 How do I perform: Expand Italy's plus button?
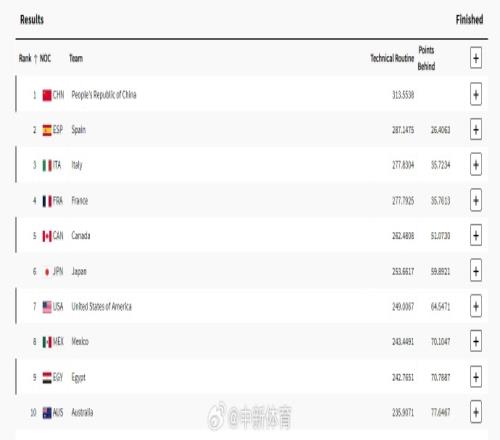476,165
